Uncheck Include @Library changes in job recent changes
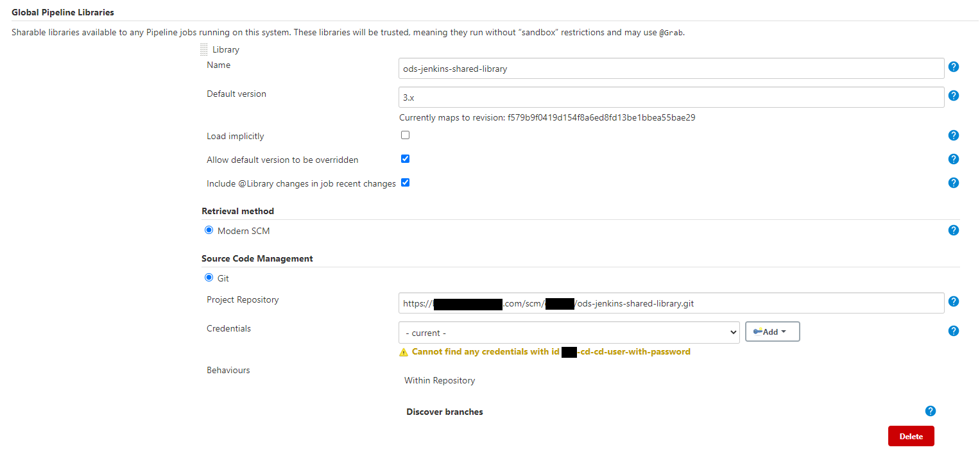This screenshot has height=461, width=980. 405,182
